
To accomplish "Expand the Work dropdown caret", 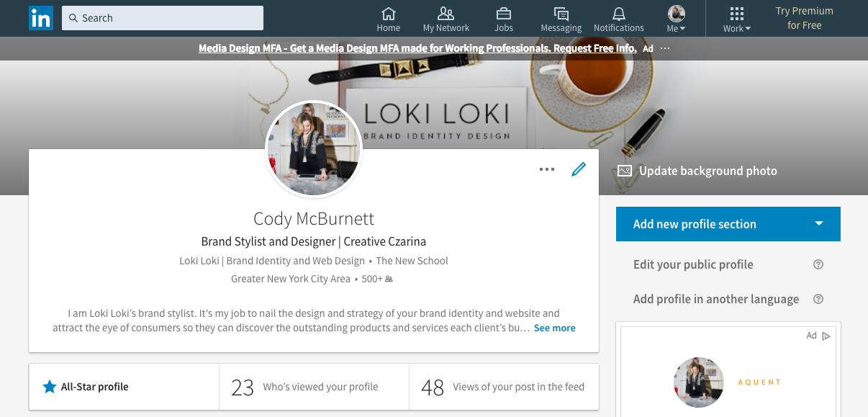I will (748, 29).
